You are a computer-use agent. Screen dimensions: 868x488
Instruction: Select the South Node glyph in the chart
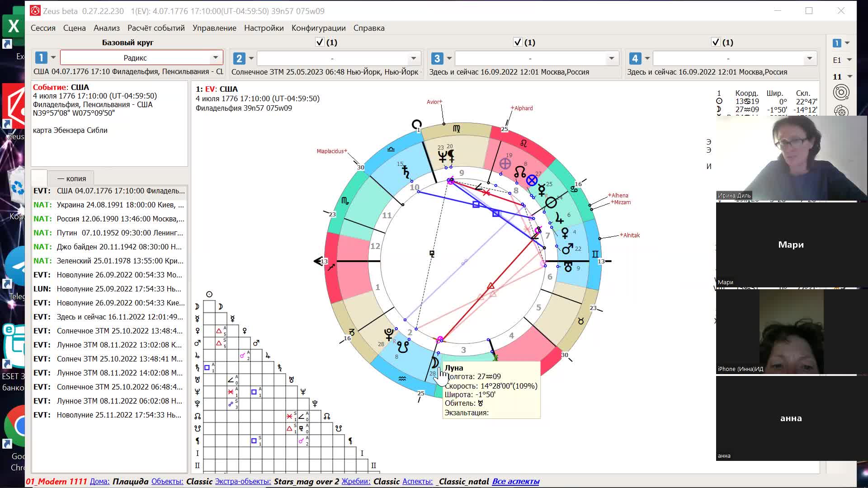tap(403, 347)
